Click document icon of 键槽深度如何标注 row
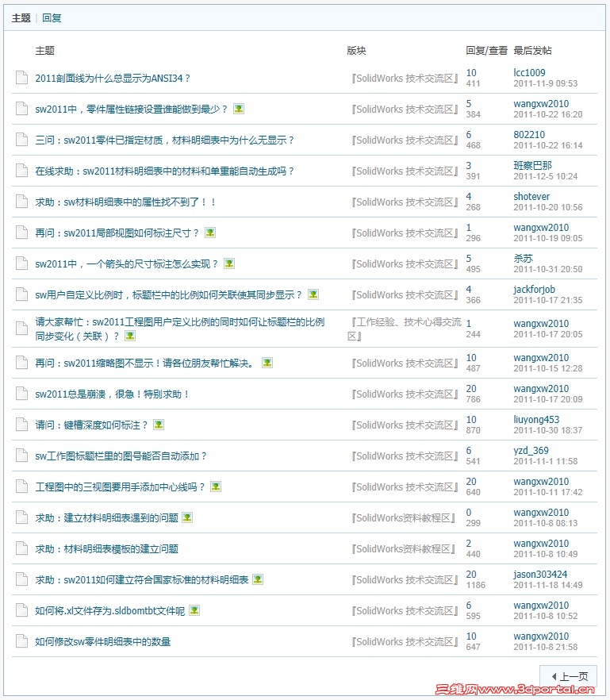This screenshot has width=610, height=700. [21, 425]
